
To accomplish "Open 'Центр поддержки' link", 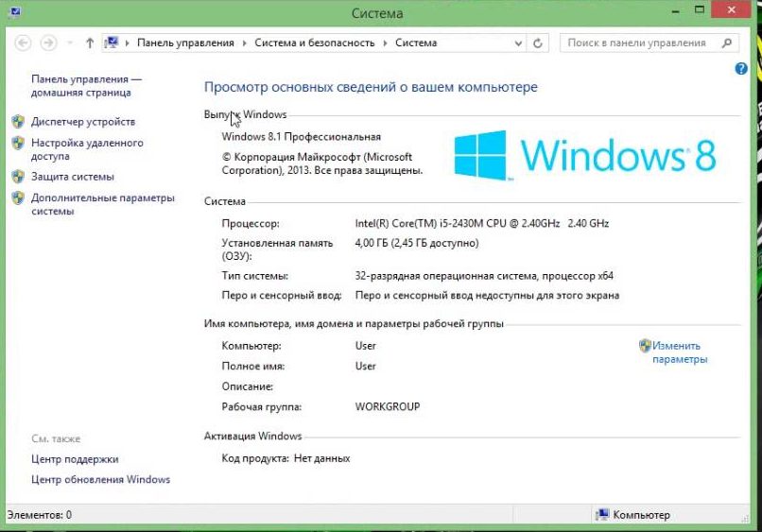I will click(x=75, y=459).
